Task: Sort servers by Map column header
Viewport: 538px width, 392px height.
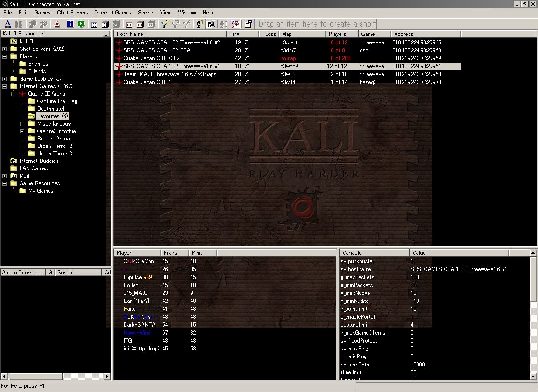Action: coord(302,34)
